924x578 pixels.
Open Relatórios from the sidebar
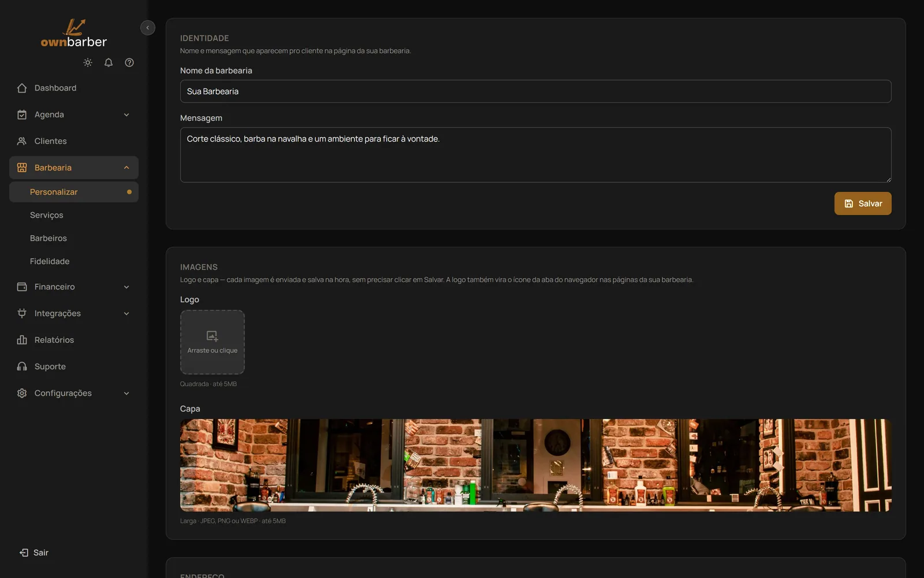(74, 340)
